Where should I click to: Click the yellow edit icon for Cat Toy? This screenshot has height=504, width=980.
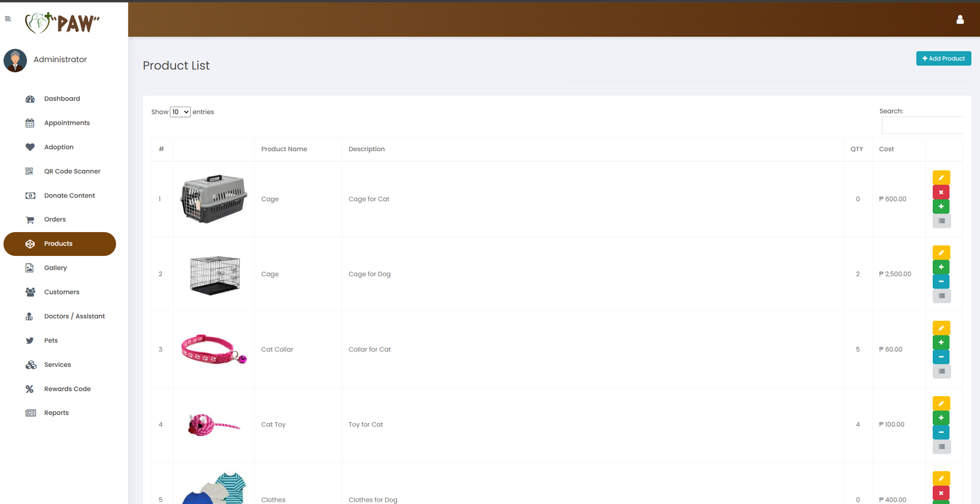(941, 404)
